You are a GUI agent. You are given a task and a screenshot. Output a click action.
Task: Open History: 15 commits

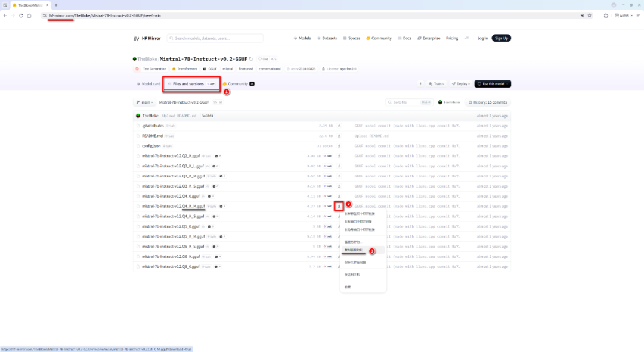click(x=488, y=102)
